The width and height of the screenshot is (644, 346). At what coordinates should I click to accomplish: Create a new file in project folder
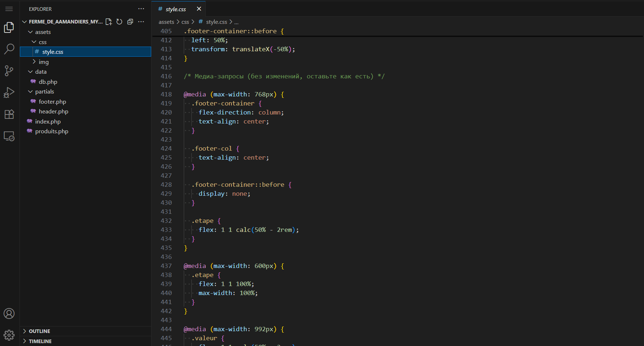(x=108, y=22)
